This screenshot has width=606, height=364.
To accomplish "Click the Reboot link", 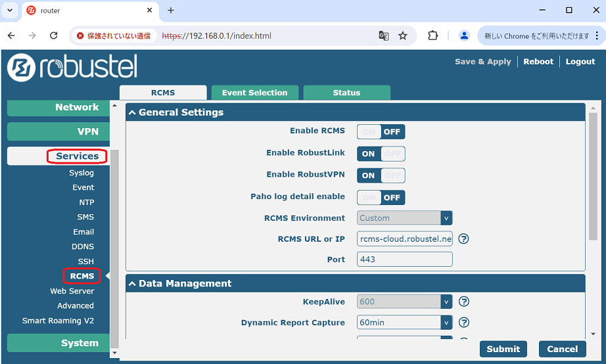I will tap(538, 62).
